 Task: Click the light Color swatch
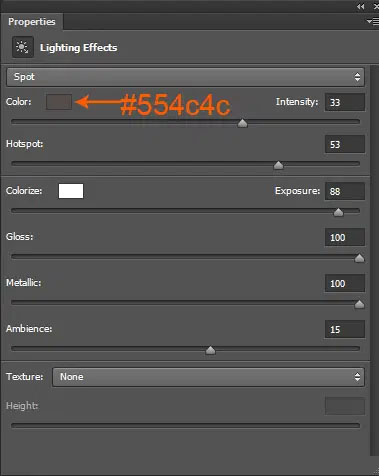[59, 102]
